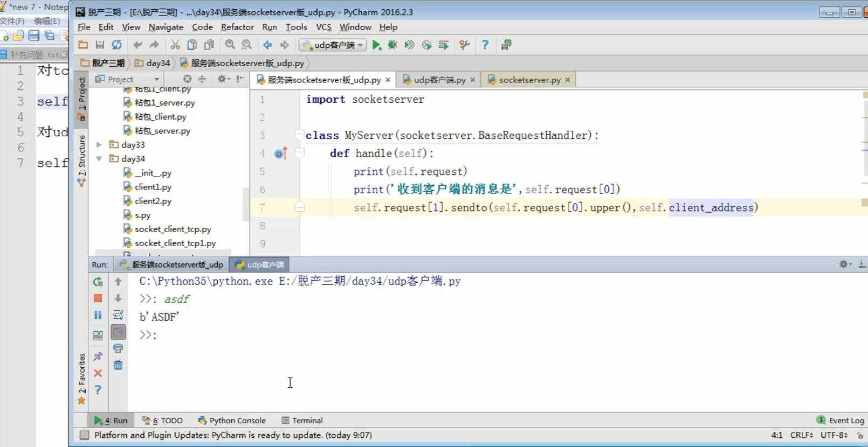Click the Paste icon in toolbar

coord(209,45)
